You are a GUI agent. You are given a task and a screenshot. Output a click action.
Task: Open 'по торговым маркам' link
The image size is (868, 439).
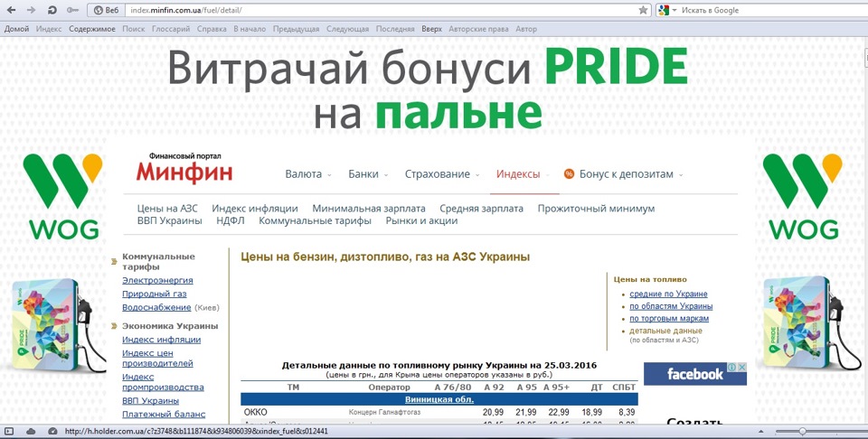click(669, 319)
